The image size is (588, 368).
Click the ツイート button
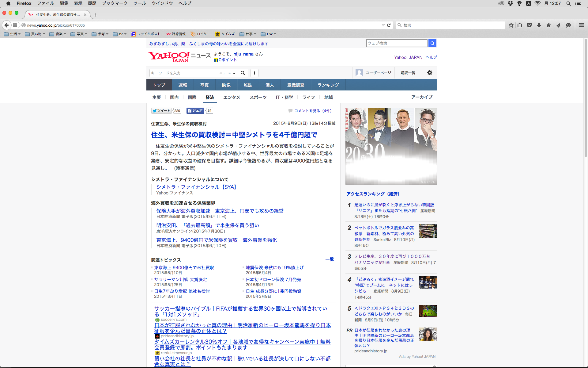[161, 111]
